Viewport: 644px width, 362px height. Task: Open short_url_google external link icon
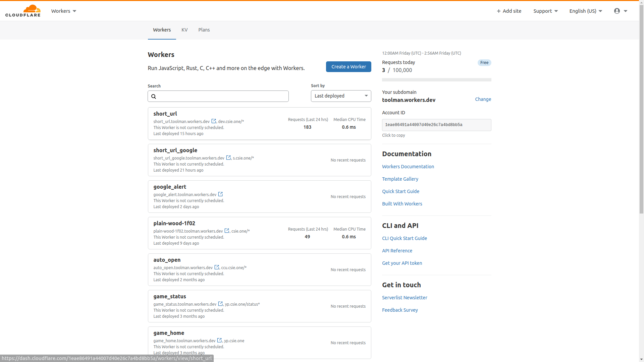(228, 158)
